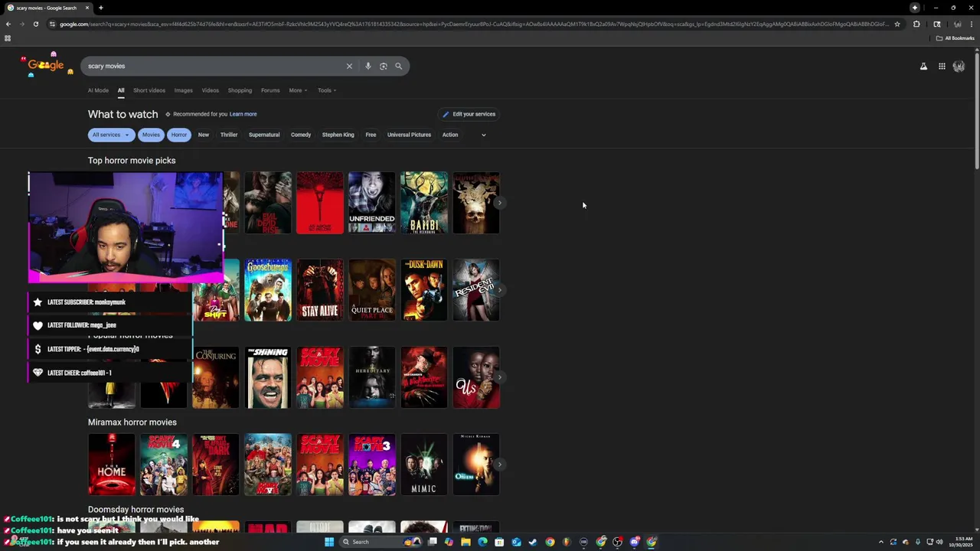
Task: Open the Windows Start menu
Action: click(x=329, y=542)
